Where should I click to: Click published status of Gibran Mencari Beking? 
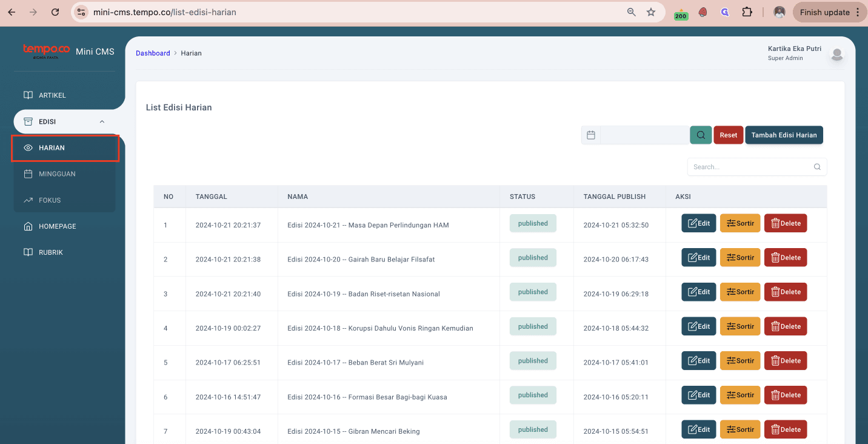pyautogui.click(x=533, y=429)
